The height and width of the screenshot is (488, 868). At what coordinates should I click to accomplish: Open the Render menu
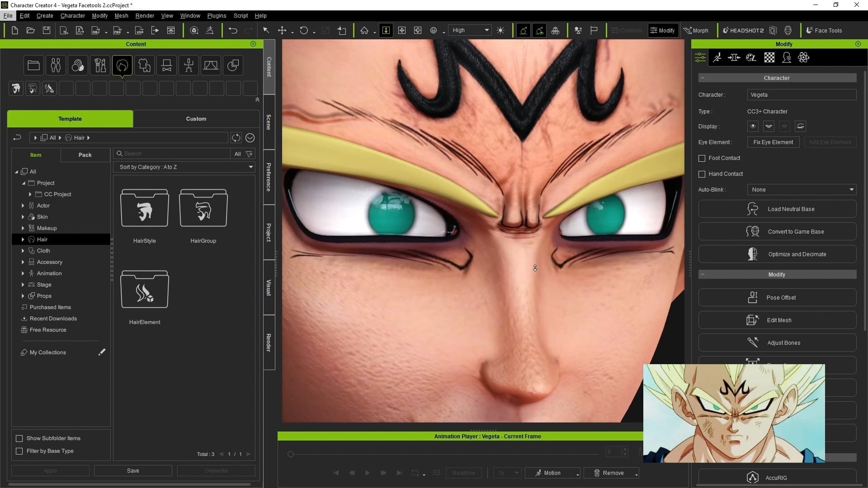145,15
